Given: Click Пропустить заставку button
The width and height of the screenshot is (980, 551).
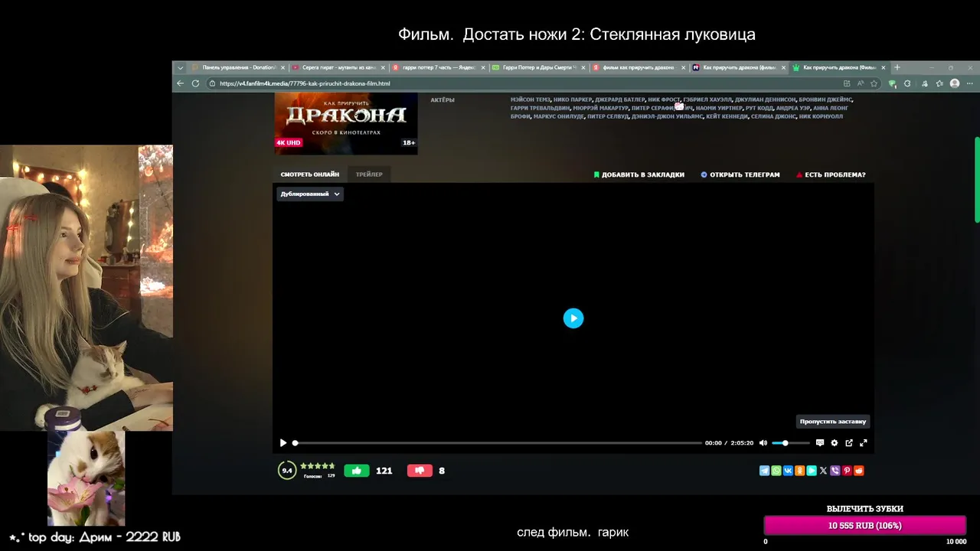Looking at the screenshot, I should tap(833, 422).
